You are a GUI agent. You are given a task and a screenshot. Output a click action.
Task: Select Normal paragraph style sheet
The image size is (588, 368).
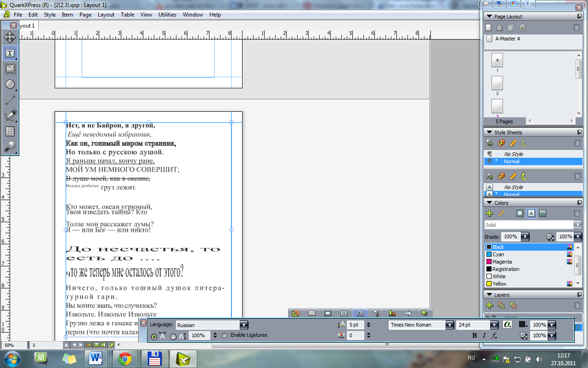click(x=533, y=161)
